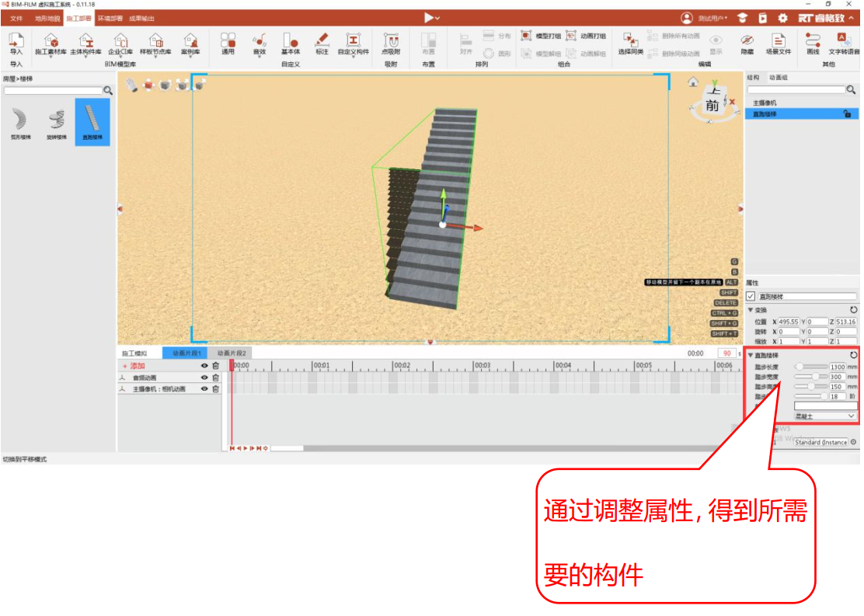Open the settings gear icon

(x=783, y=18)
